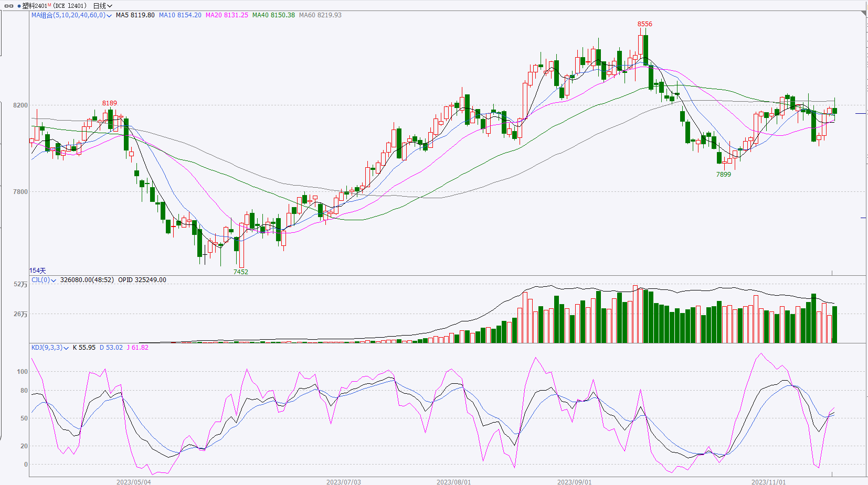Click the OPID 325249.00 open interest readout
This screenshot has height=485, width=868.
pyautogui.click(x=142, y=280)
